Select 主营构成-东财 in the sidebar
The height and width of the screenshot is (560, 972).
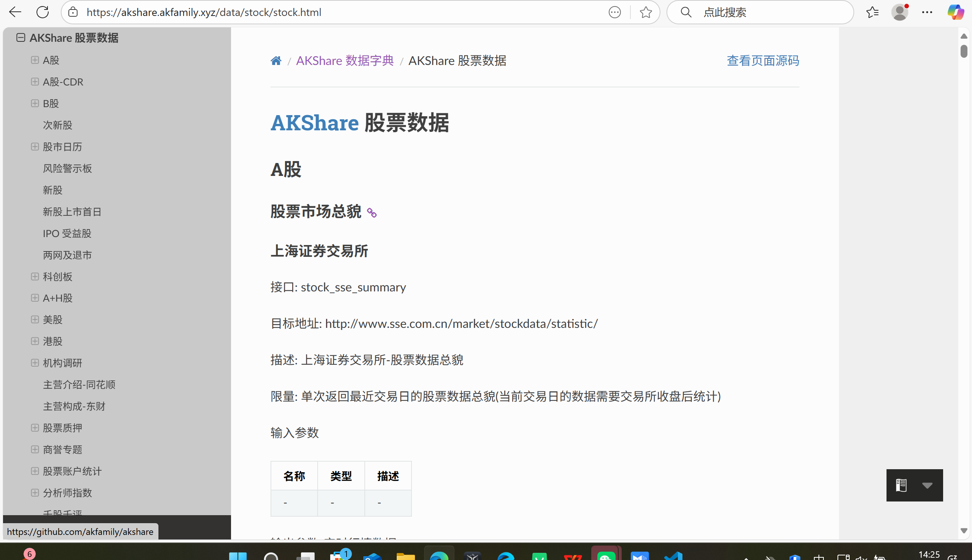click(x=74, y=406)
